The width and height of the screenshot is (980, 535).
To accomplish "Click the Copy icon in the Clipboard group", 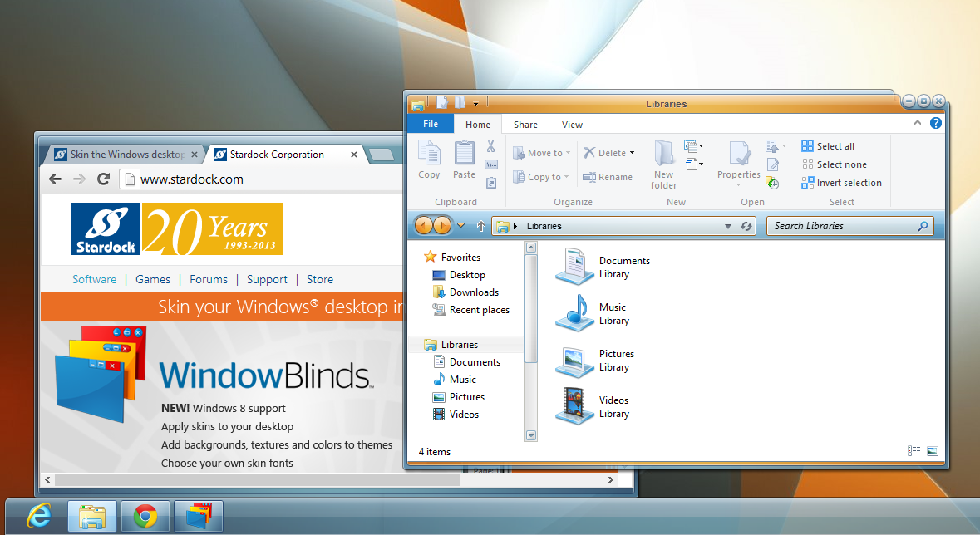I will [429, 153].
